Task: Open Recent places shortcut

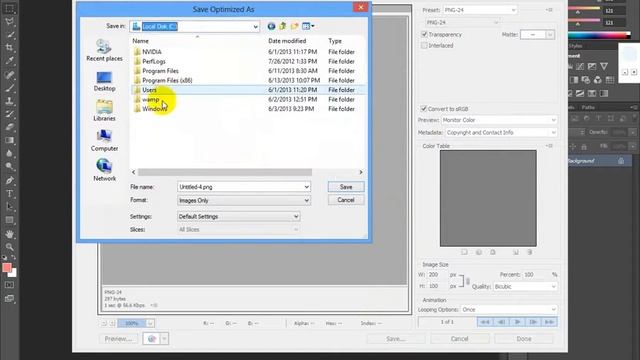Action: pos(104,50)
